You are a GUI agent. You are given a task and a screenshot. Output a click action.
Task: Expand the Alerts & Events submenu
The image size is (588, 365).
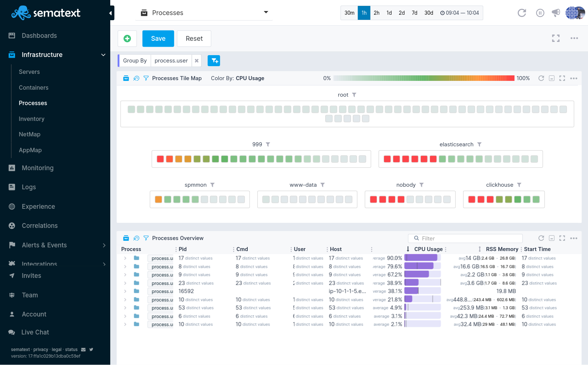point(104,245)
